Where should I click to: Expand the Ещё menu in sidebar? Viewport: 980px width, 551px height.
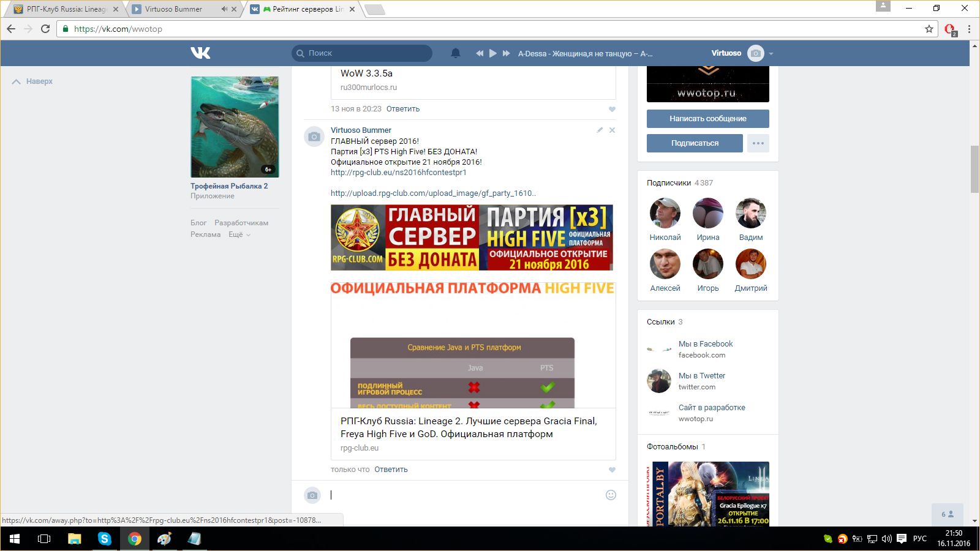[x=239, y=234]
